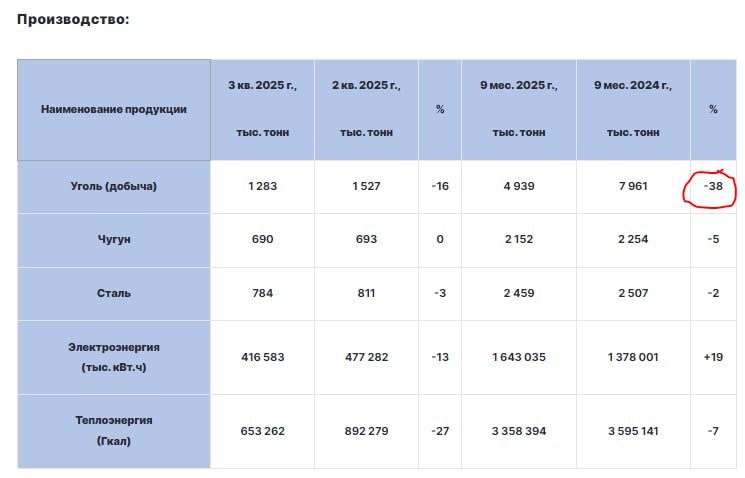Click the heading "Производство:"
This screenshot has width=745, height=478.
[x=73, y=19]
